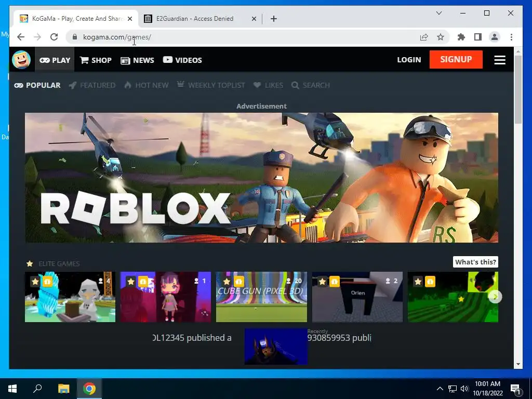
Task: Go to the NEWS page
Action: pyautogui.click(x=137, y=60)
